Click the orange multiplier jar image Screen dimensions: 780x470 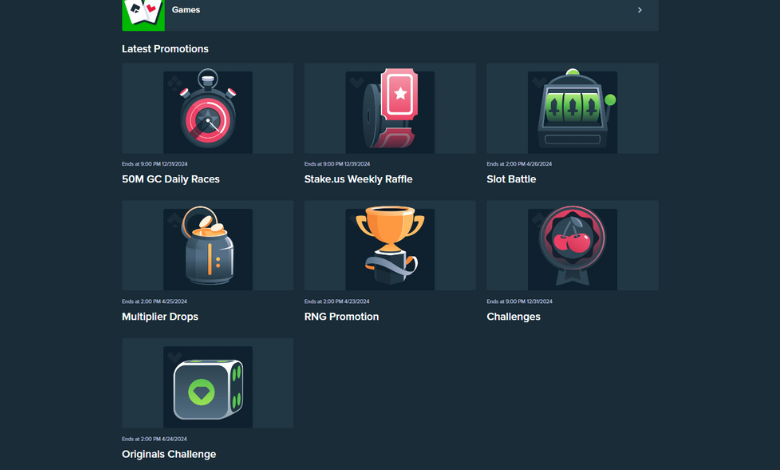[x=207, y=248]
